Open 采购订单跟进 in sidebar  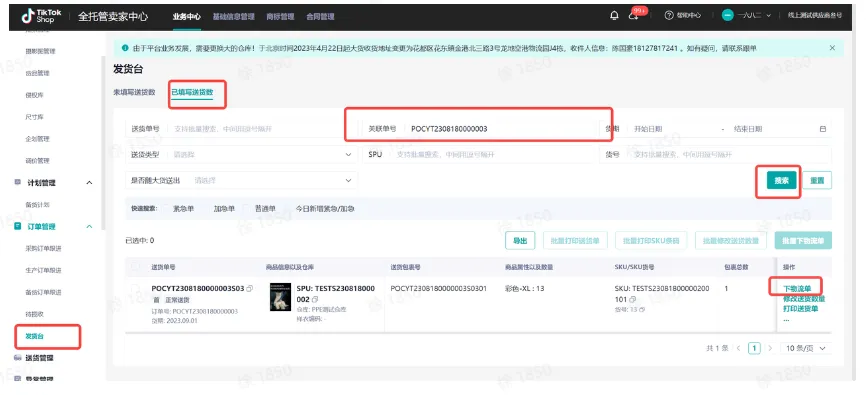43,249
